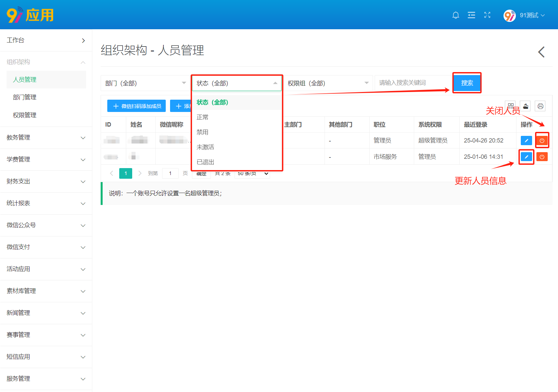Edit the 市场服务 person with pencil icon
558x392 pixels.
tap(526, 157)
